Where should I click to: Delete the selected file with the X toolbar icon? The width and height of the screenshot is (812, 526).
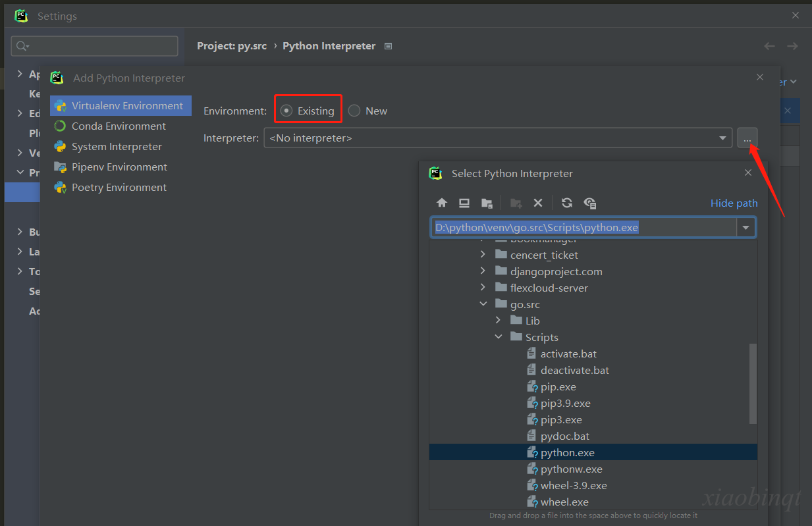[x=537, y=203]
